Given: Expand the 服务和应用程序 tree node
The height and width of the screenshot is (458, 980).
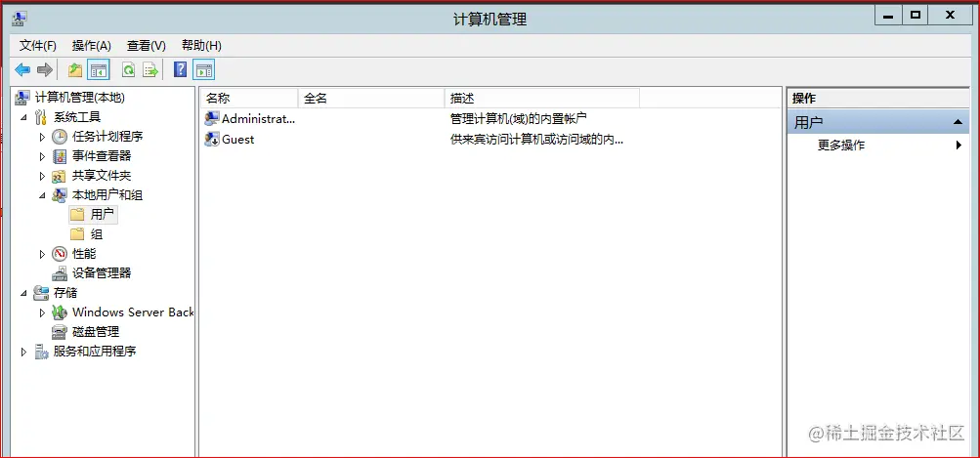Looking at the screenshot, I should pyautogui.click(x=23, y=352).
